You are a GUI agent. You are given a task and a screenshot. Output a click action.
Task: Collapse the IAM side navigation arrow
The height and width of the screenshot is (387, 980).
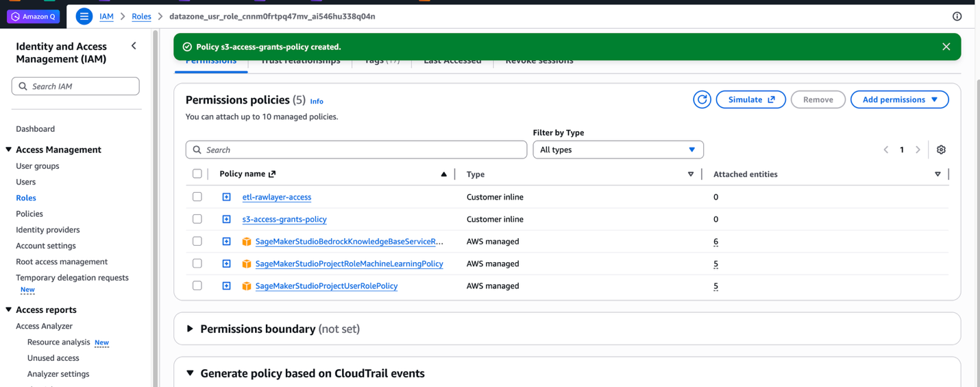(x=134, y=46)
